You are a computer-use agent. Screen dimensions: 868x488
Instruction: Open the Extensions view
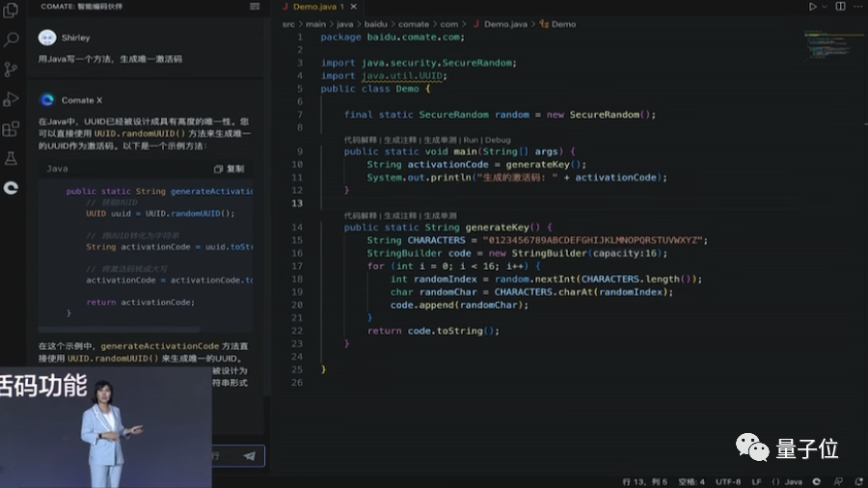pyautogui.click(x=12, y=128)
